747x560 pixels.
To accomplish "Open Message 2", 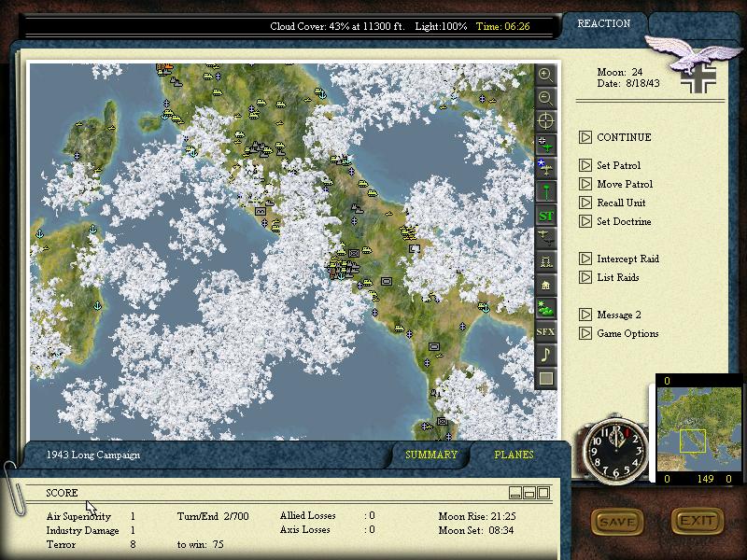I will 619,315.
